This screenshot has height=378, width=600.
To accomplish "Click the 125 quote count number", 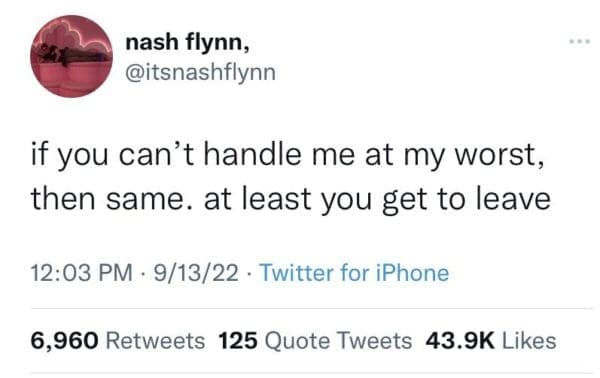I will (238, 341).
